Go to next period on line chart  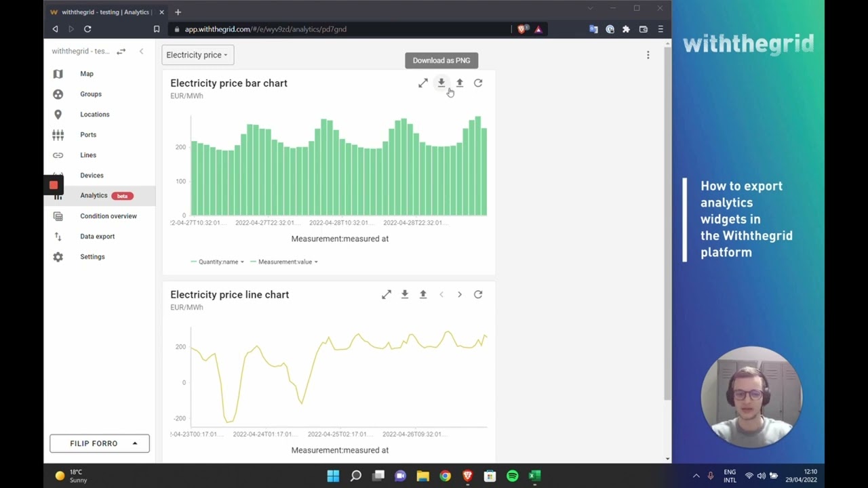[460, 294]
